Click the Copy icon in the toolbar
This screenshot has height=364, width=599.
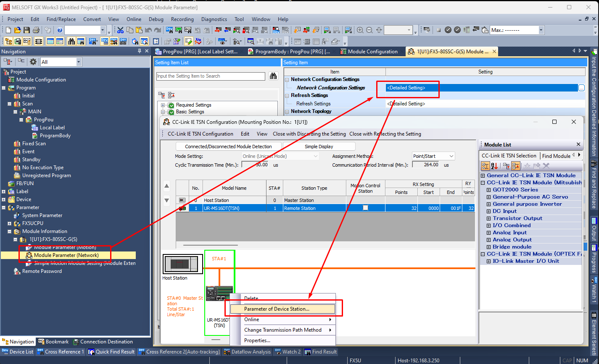129,30
